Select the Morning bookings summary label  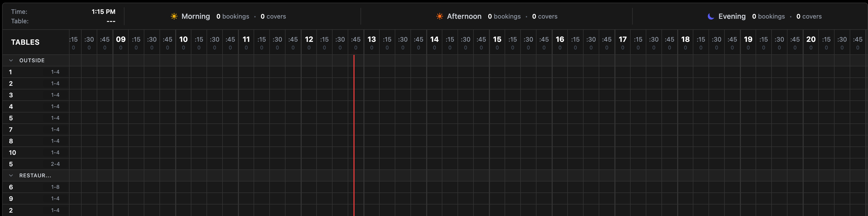tap(232, 16)
